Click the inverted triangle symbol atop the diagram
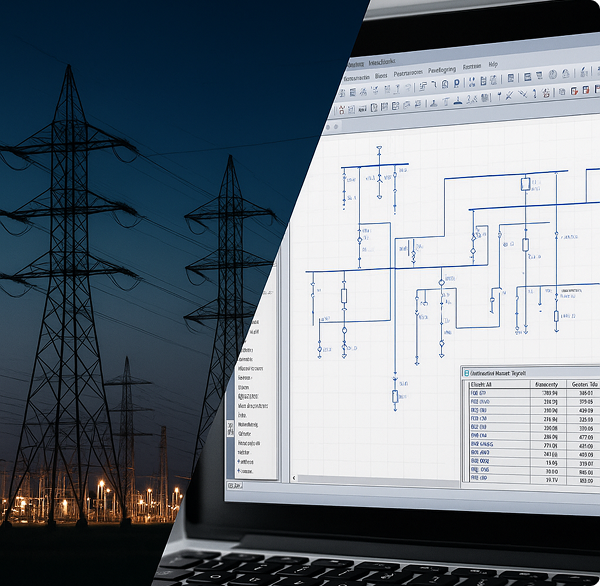This screenshot has width=600, height=586. [379, 148]
